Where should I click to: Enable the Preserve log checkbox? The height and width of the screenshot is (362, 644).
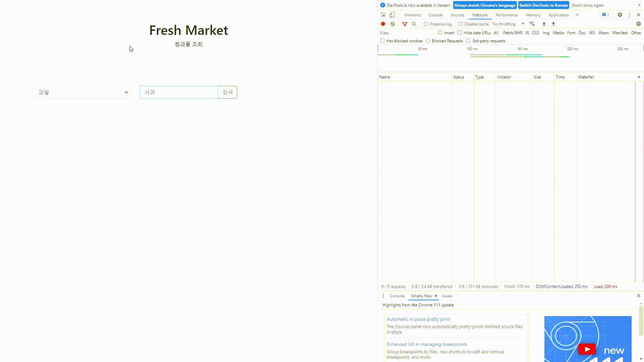pyautogui.click(x=426, y=24)
